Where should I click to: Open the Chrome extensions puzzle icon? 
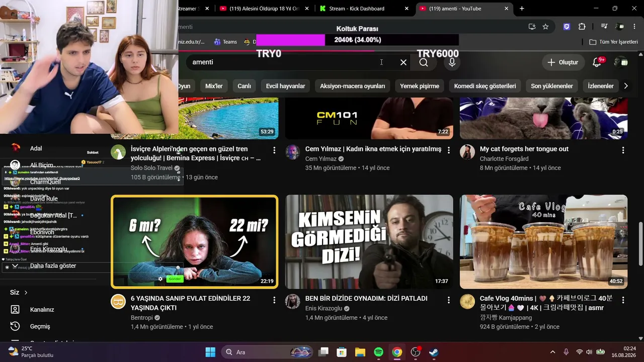coord(582,27)
